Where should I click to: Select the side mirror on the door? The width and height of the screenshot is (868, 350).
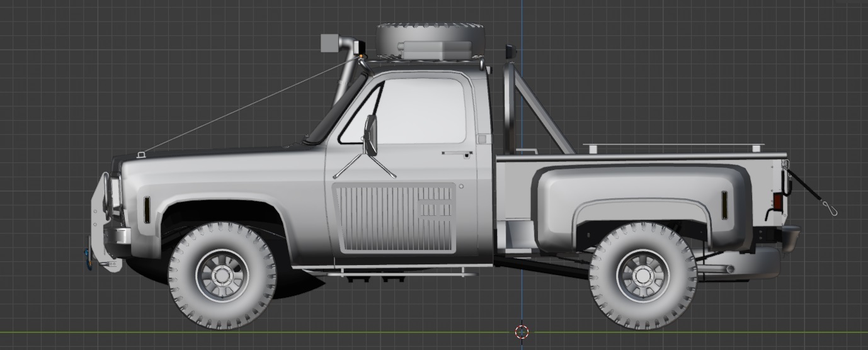tap(370, 135)
